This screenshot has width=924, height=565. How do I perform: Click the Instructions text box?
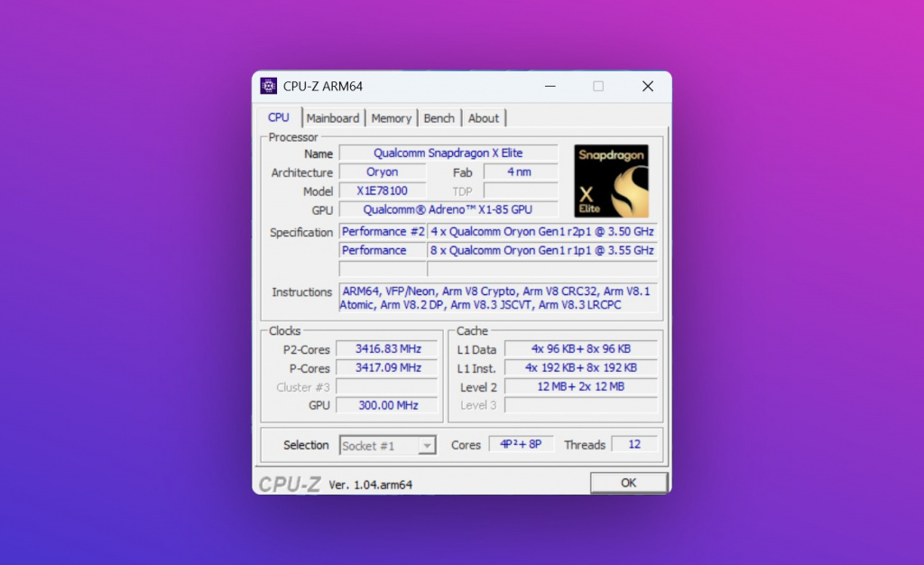496,298
